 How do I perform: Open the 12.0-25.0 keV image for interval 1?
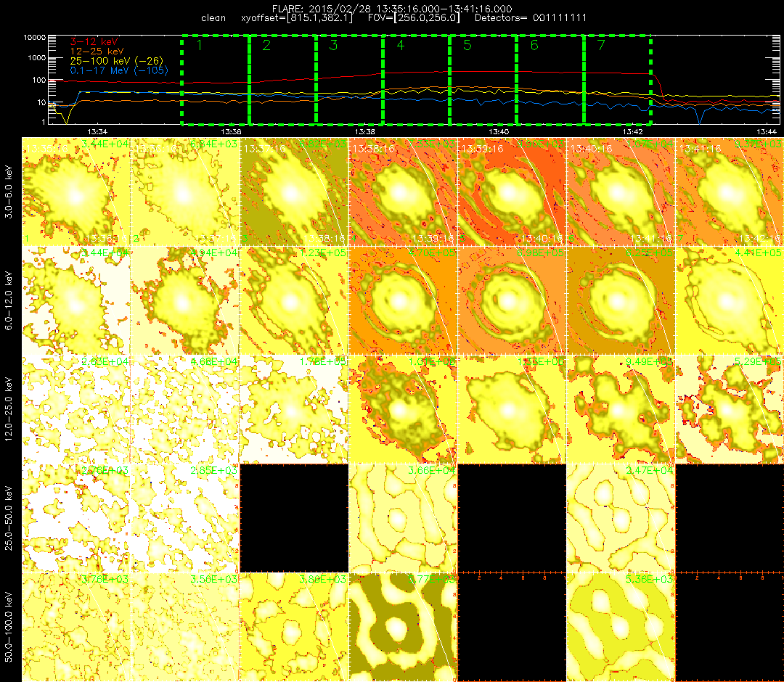tap(76, 410)
